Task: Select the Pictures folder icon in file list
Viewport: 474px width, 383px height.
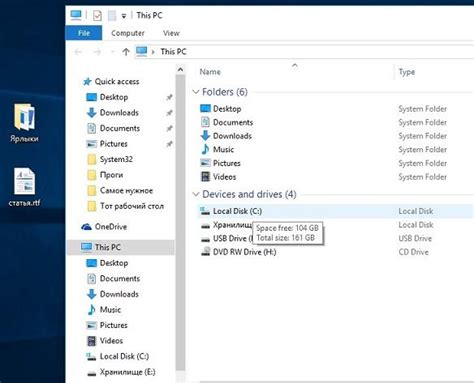Action: 205,163
